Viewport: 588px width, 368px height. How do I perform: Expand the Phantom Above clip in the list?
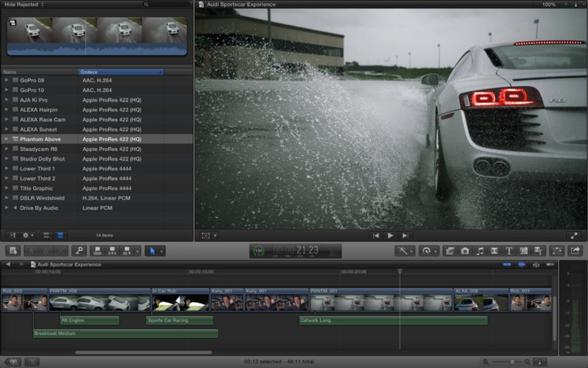coord(6,139)
